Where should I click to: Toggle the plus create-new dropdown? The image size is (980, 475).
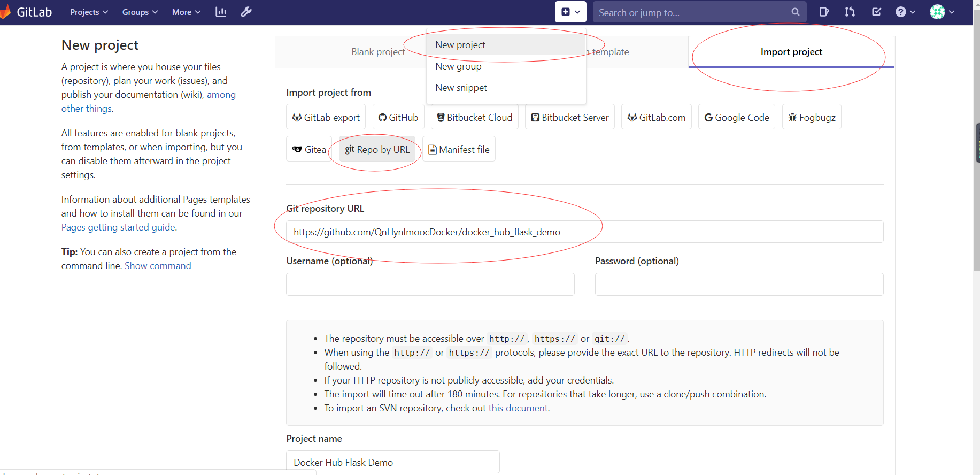point(570,12)
